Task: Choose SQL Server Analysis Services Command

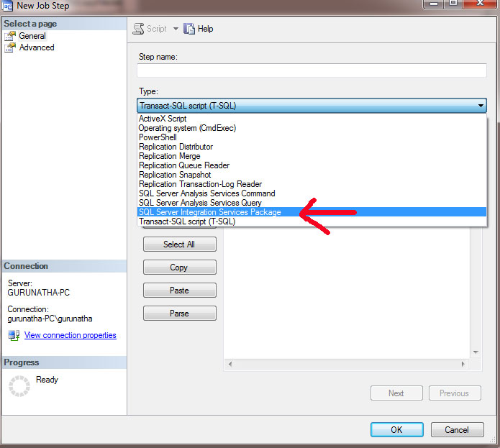Action: pos(312,193)
